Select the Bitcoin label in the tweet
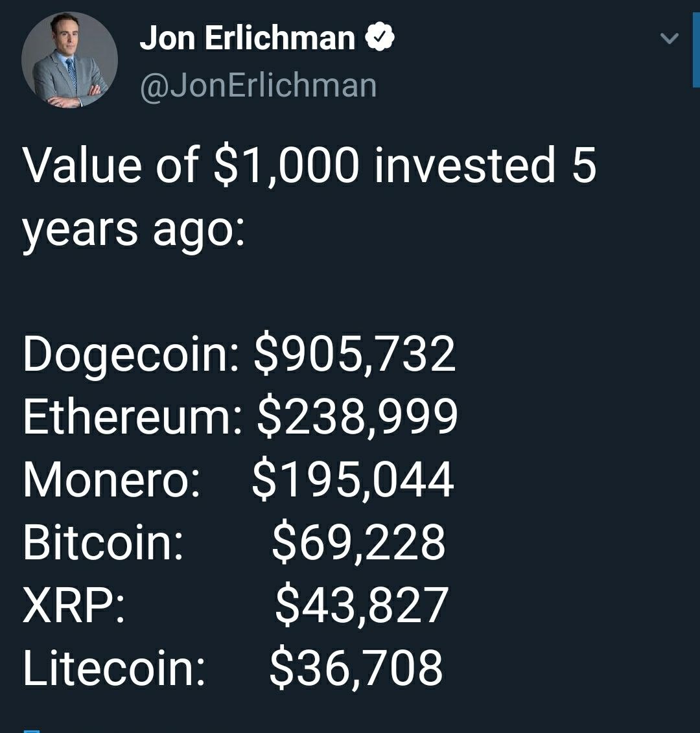Viewport: 700px width, 733px height. coord(104,542)
